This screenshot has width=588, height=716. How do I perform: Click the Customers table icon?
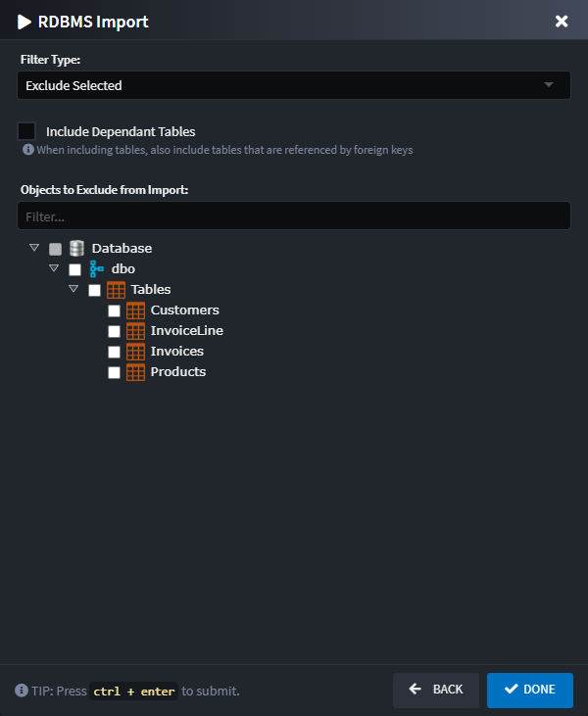pyautogui.click(x=135, y=310)
